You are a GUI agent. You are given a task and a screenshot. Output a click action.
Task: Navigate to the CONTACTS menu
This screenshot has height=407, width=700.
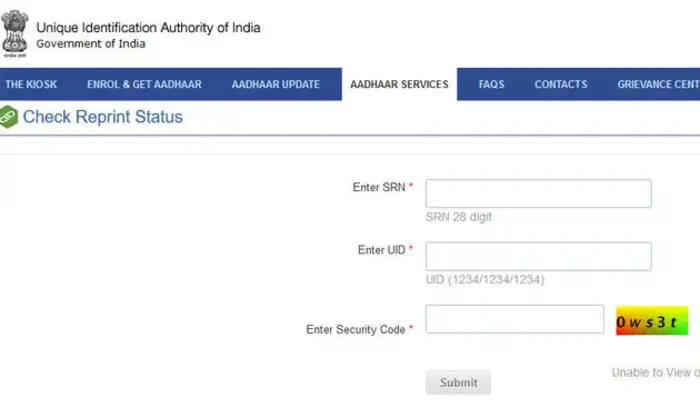(x=560, y=85)
